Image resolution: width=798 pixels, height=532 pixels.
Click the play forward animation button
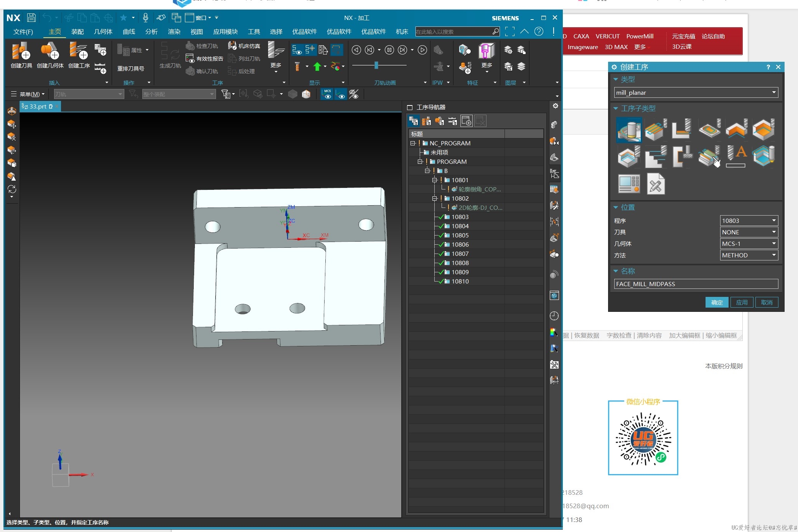point(422,50)
